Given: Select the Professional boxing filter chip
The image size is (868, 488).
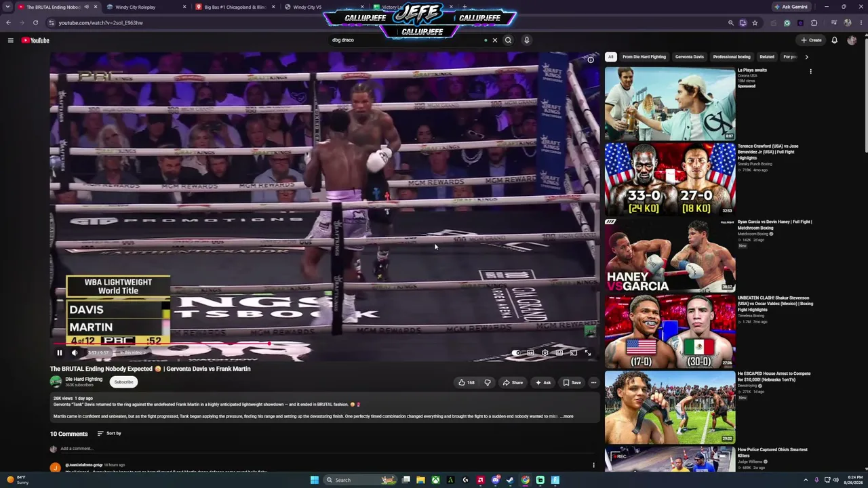Looking at the screenshot, I should click(732, 57).
